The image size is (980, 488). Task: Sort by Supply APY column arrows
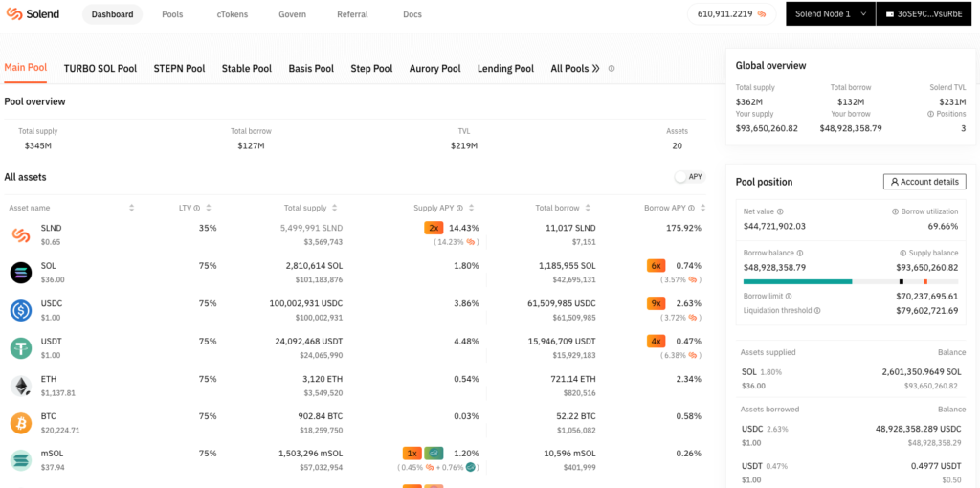(471, 208)
